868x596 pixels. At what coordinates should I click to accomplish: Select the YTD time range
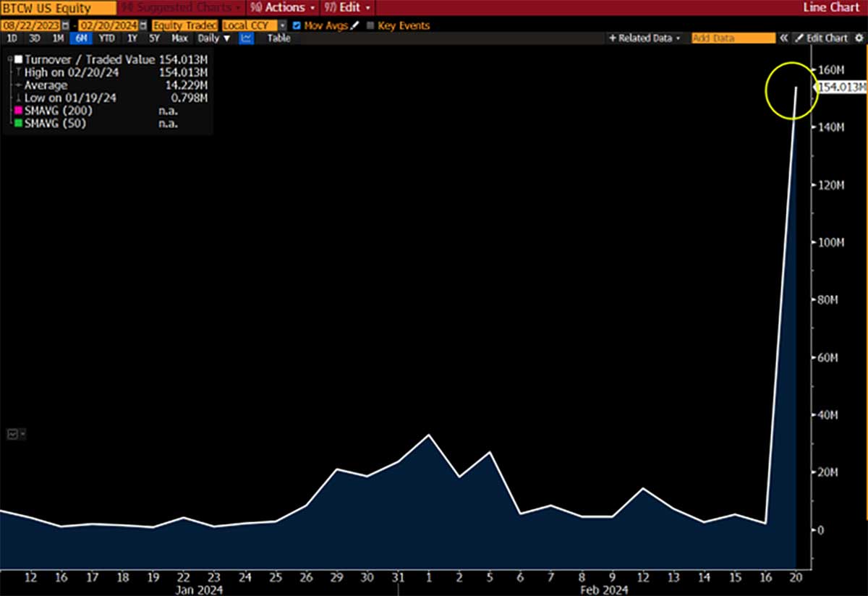pyautogui.click(x=107, y=38)
